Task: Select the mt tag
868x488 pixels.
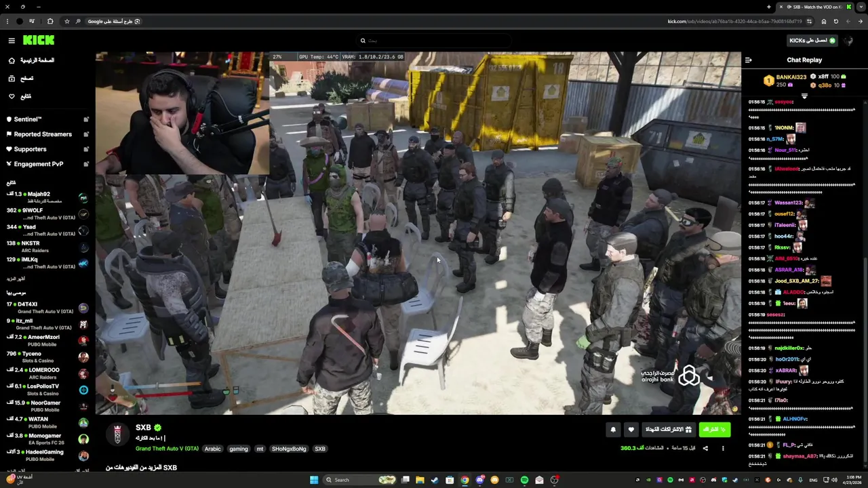Action: point(260,449)
